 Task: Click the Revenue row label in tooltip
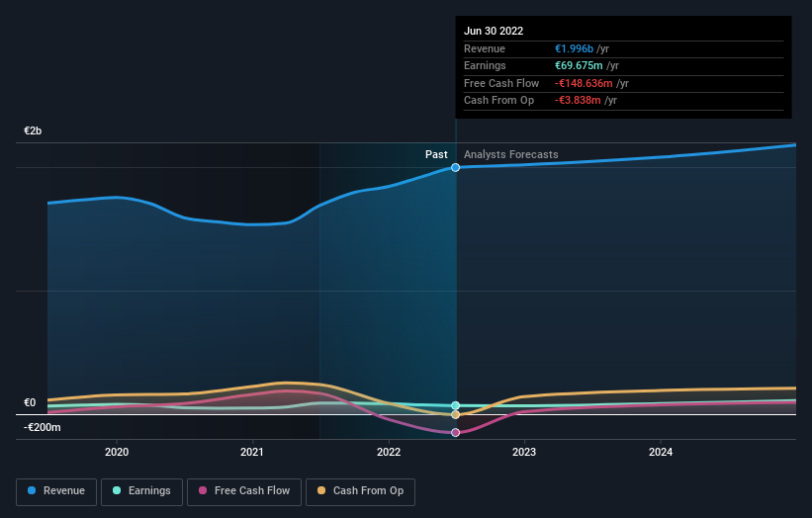[485, 48]
